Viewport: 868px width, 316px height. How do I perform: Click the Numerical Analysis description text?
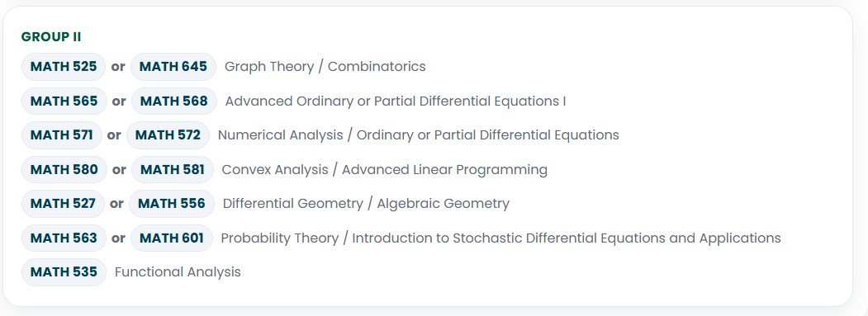(x=419, y=135)
